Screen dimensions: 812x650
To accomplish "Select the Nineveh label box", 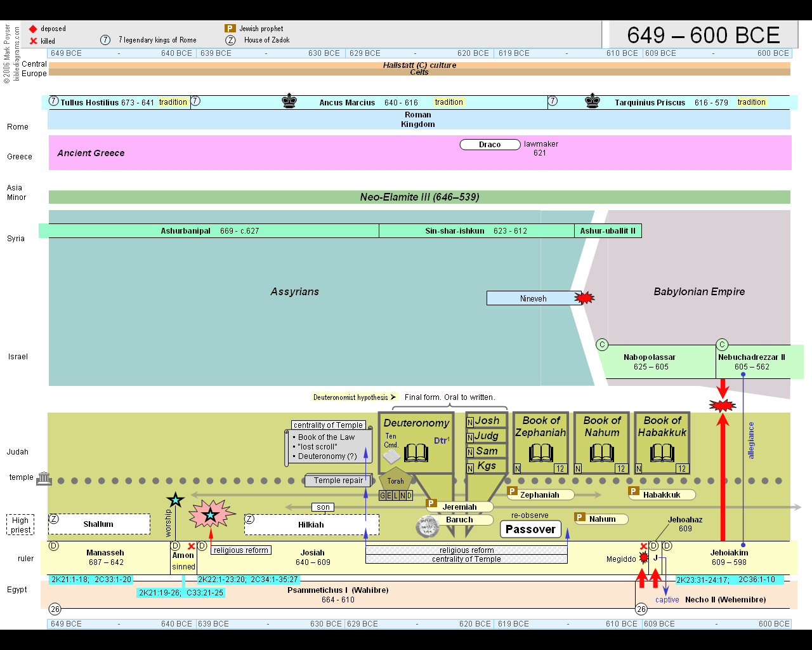I will pyautogui.click(x=534, y=298).
